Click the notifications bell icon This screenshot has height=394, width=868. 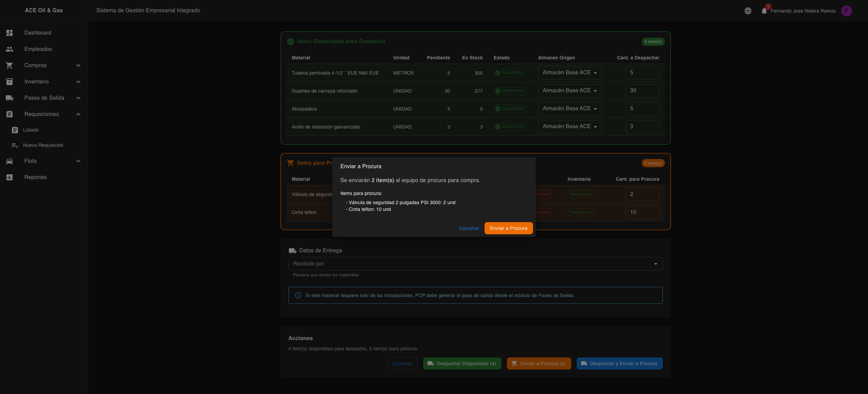[x=764, y=11]
